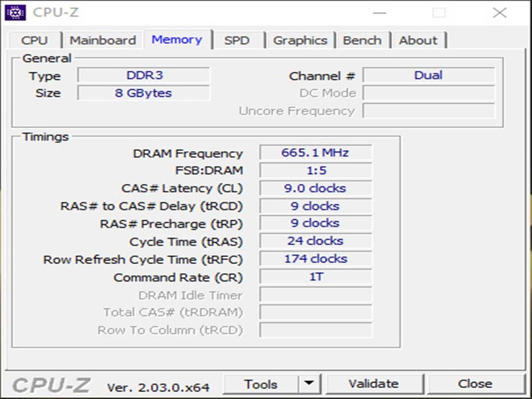The width and height of the screenshot is (532, 399).
Task: Close window using title bar X
Action: coord(499,13)
